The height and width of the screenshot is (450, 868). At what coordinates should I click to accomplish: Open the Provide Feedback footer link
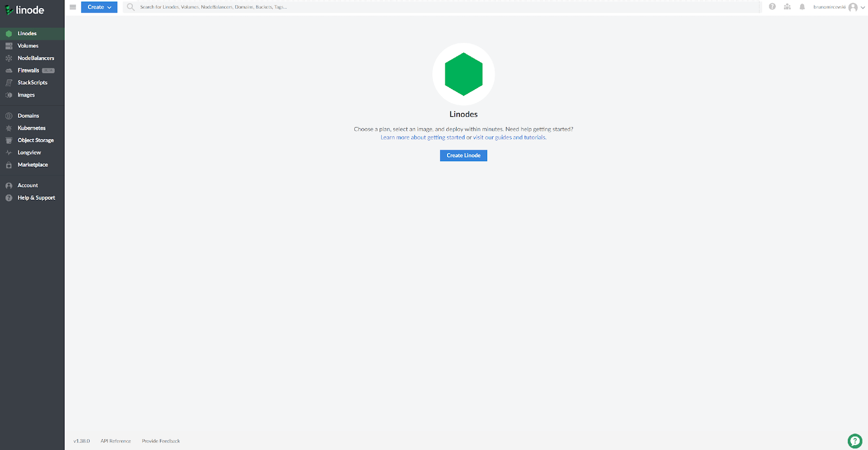(161, 441)
